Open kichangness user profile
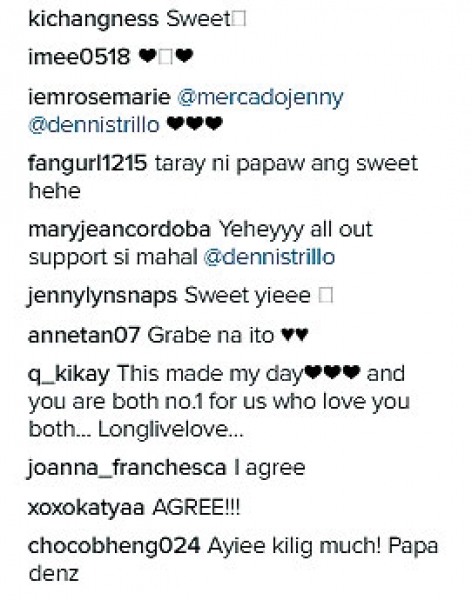This screenshot has width=472, height=600. click(93, 20)
